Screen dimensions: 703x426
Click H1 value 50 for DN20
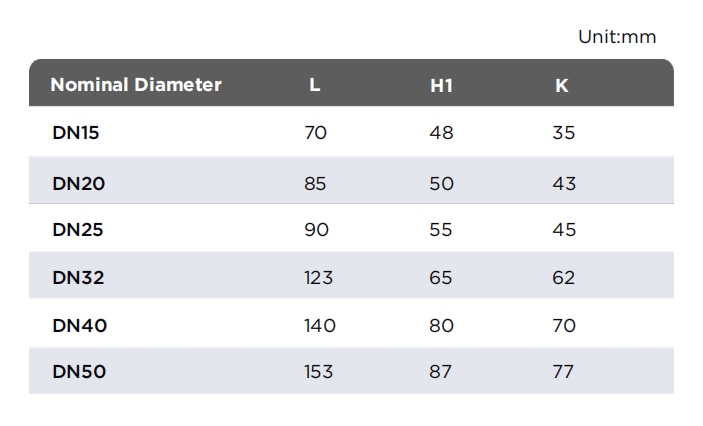(442, 183)
